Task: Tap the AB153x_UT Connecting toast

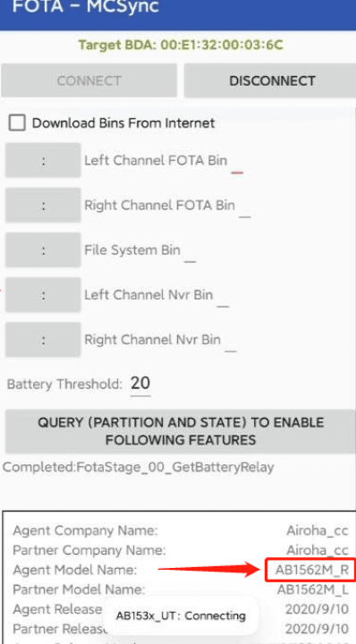Action: coord(181,615)
